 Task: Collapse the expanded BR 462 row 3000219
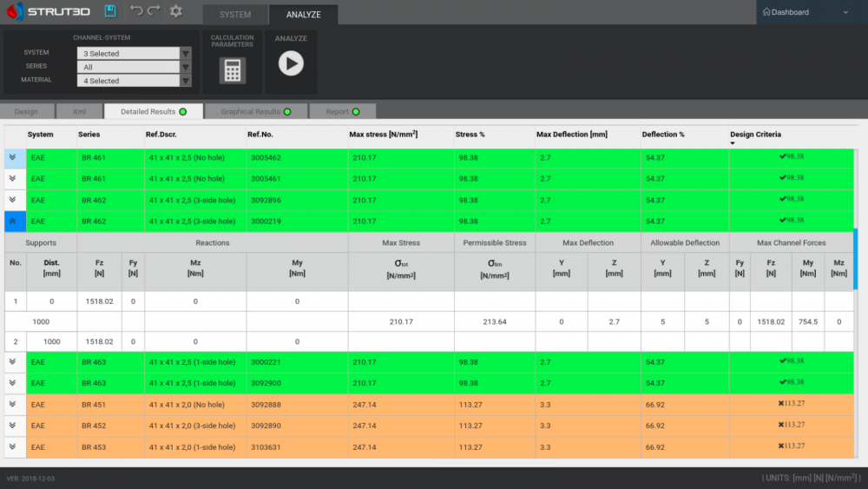(x=13, y=221)
